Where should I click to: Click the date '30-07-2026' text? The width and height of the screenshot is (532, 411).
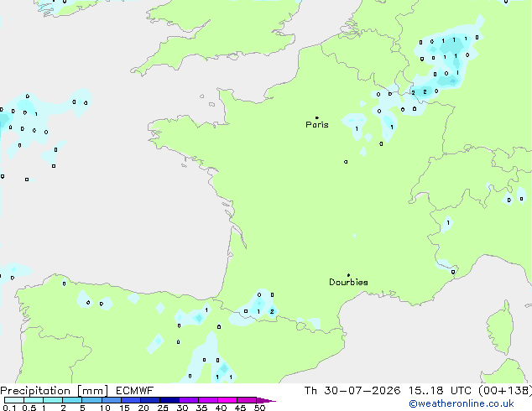coord(362,391)
